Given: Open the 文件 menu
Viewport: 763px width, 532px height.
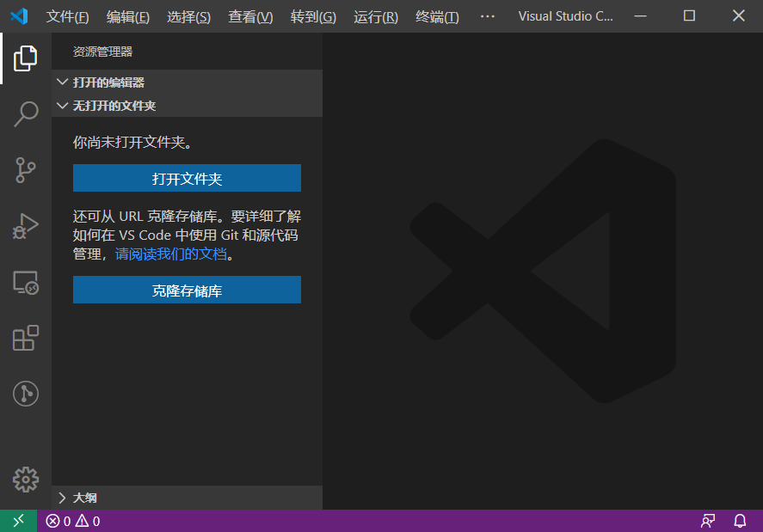Looking at the screenshot, I should pyautogui.click(x=67, y=15).
